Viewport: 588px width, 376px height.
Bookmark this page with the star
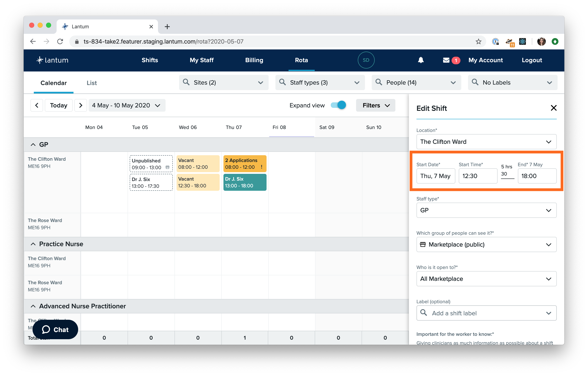pyautogui.click(x=478, y=41)
